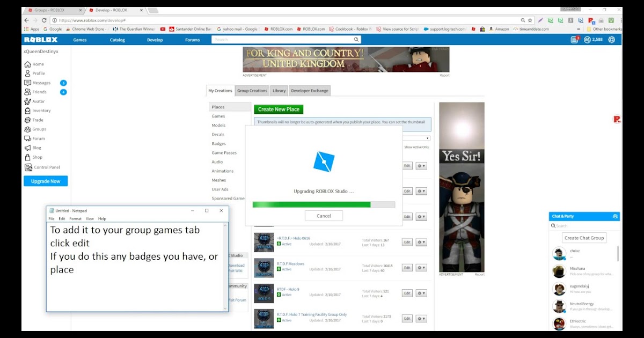The image size is (644, 338).
Task: Open Home from the sidebar house icon
Action: coord(27,64)
